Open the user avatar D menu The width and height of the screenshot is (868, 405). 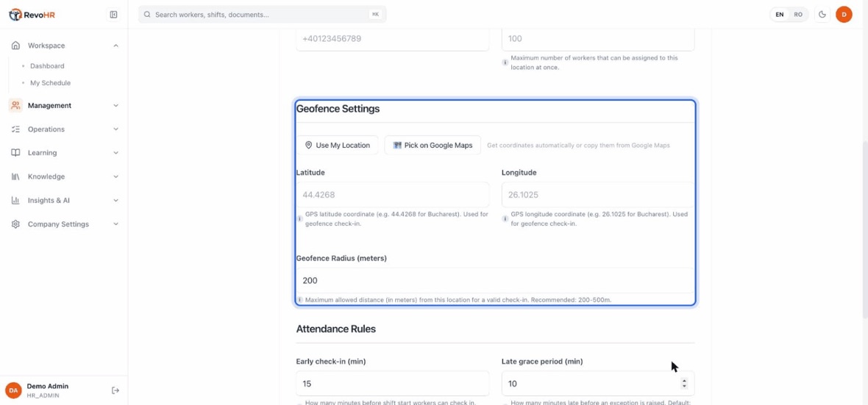(844, 15)
